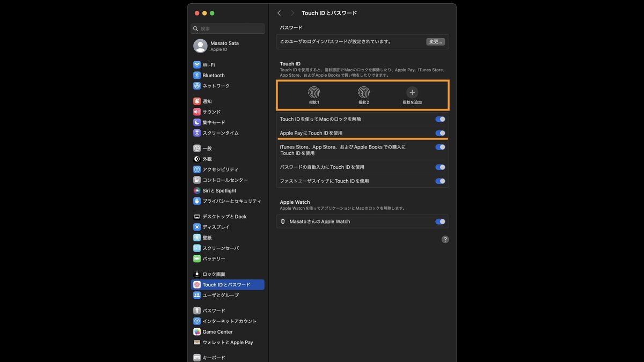
Task: Open Bluetooth icon in sidebar
Action: 197,76
